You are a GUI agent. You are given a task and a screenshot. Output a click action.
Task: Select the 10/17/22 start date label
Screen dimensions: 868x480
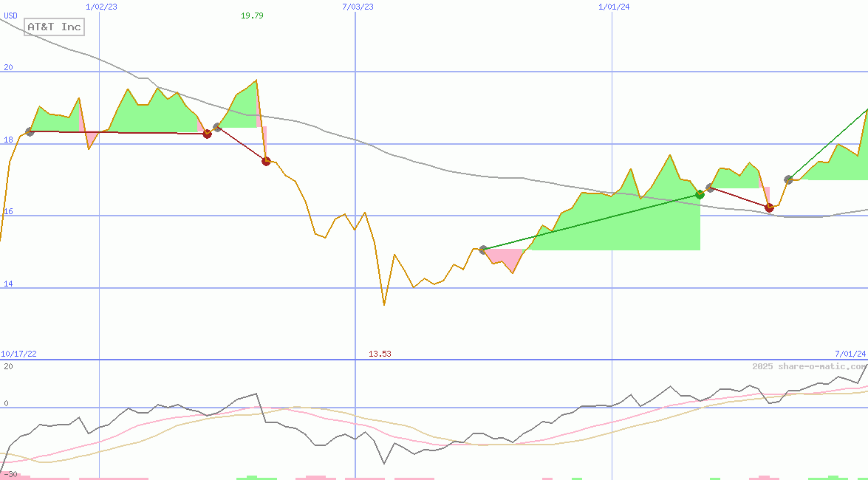pos(18,354)
